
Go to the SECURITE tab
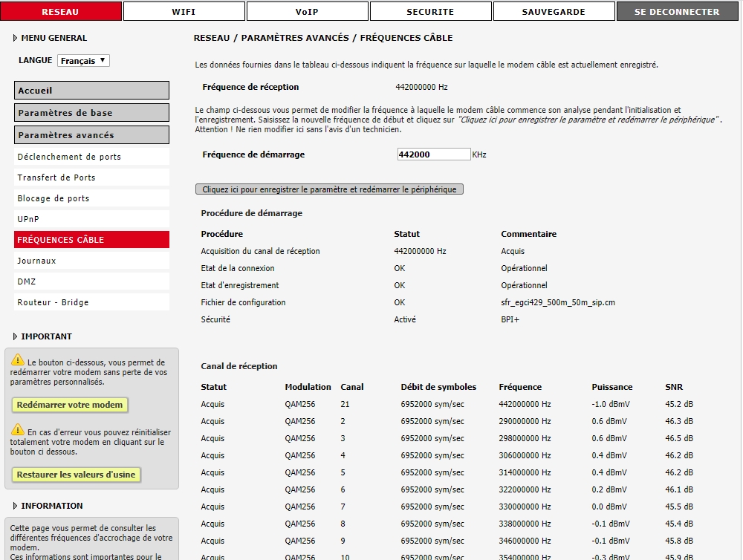(430, 12)
